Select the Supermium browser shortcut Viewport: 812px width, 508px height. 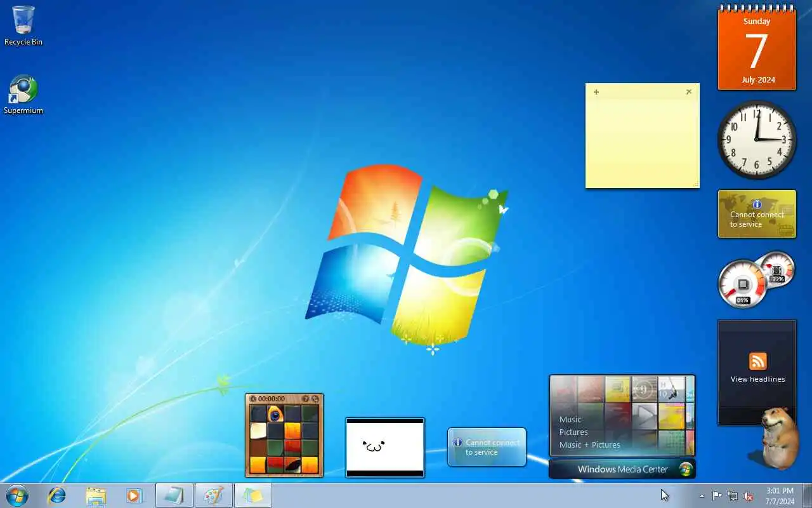tap(23, 95)
